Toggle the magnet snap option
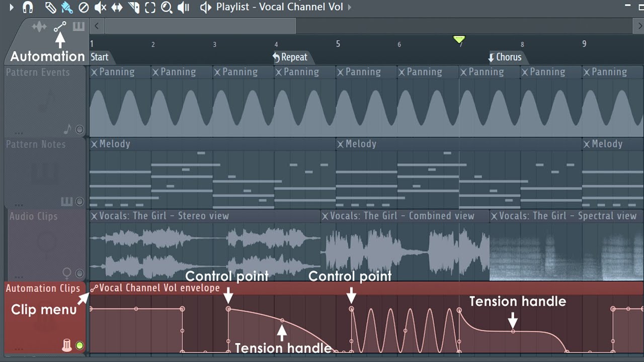 click(28, 7)
